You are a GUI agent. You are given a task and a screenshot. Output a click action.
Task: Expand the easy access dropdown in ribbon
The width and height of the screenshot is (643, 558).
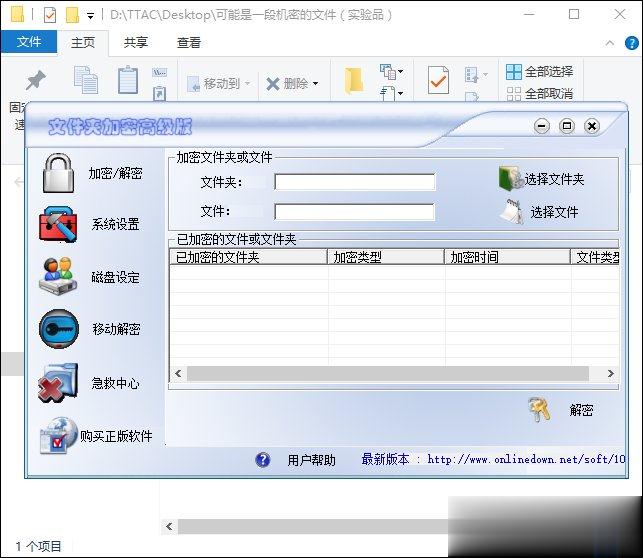tap(400, 93)
